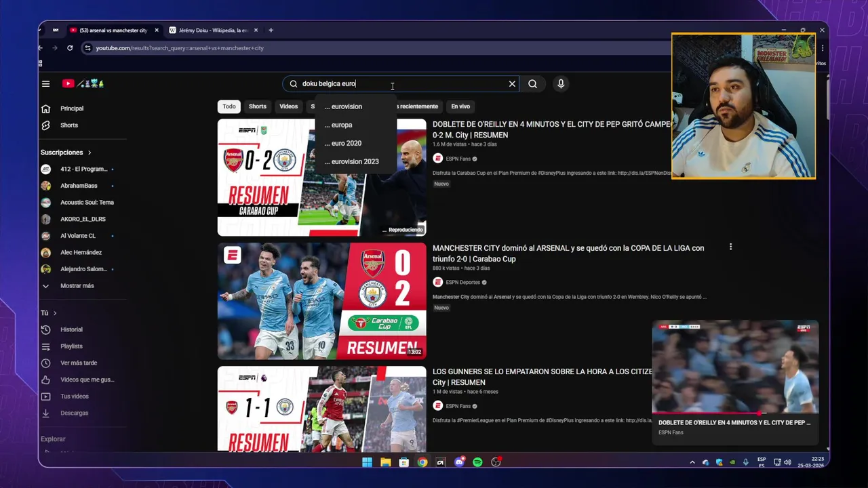Expand the 'Tú' section arrow
This screenshot has height=488, width=868.
pyautogui.click(x=55, y=313)
